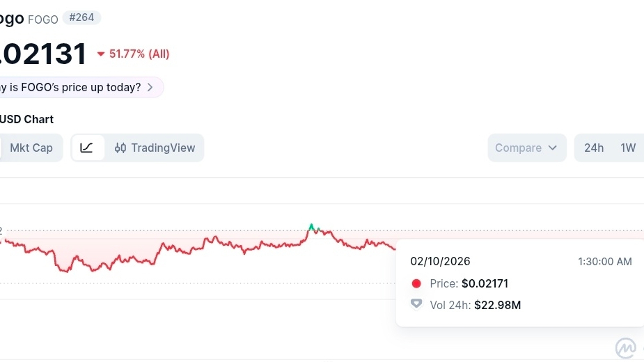Click the USD Chart heading

click(x=26, y=119)
